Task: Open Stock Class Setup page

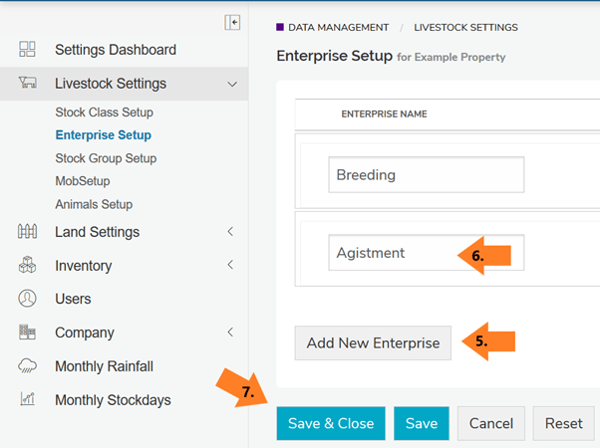Action: 104,112
